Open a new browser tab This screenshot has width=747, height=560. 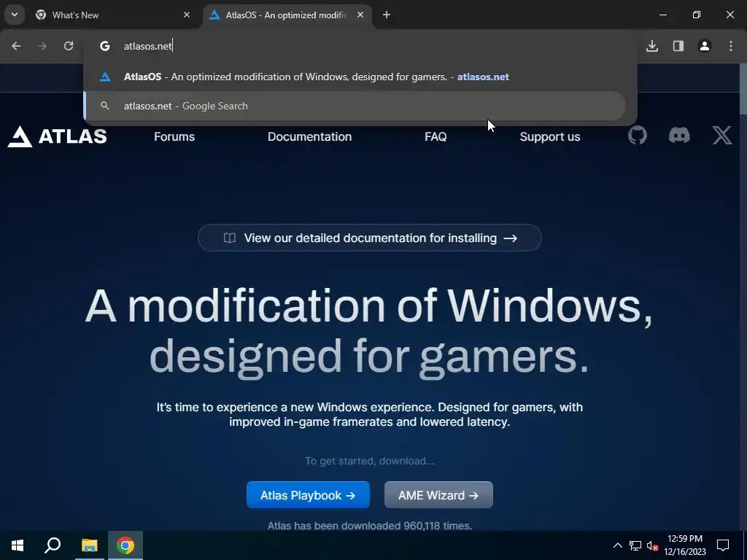[x=387, y=15]
